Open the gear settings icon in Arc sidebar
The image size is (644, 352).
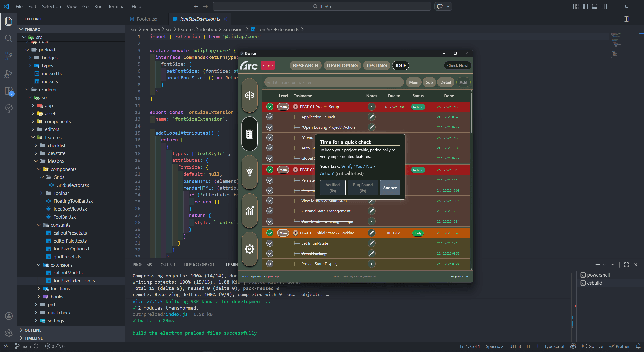click(249, 249)
